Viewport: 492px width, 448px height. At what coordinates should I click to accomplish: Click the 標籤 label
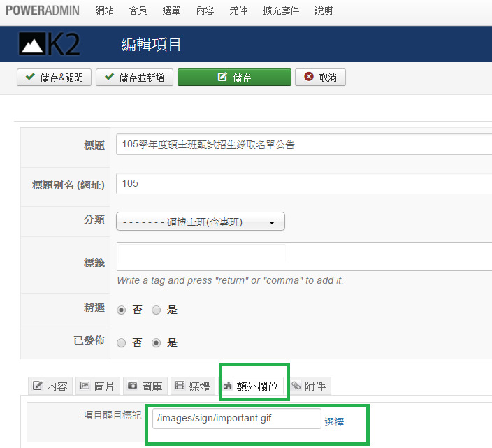94,262
